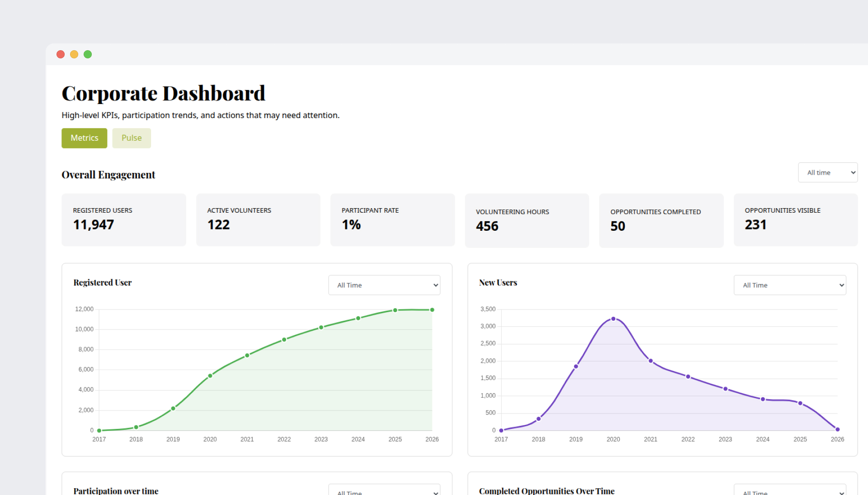Click the Opportunities Completed 50 card
The width and height of the screenshot is (868, 495).
tap(661, 220)
